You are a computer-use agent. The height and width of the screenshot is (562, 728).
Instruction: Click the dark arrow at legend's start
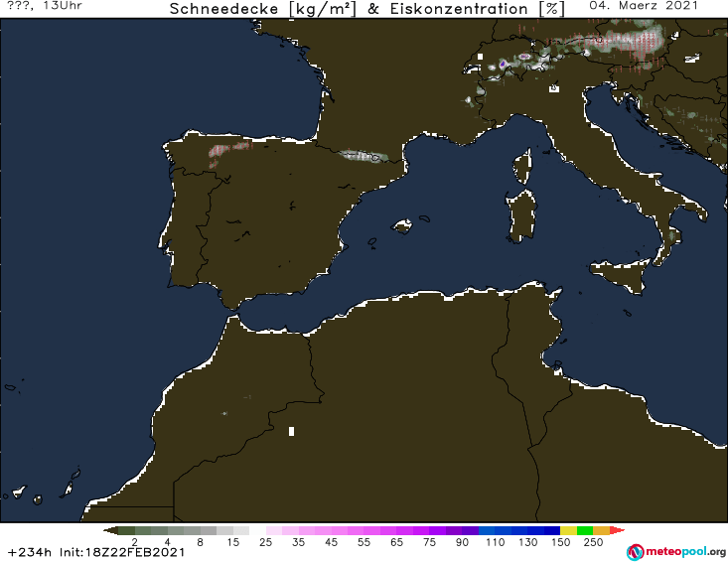110,530
